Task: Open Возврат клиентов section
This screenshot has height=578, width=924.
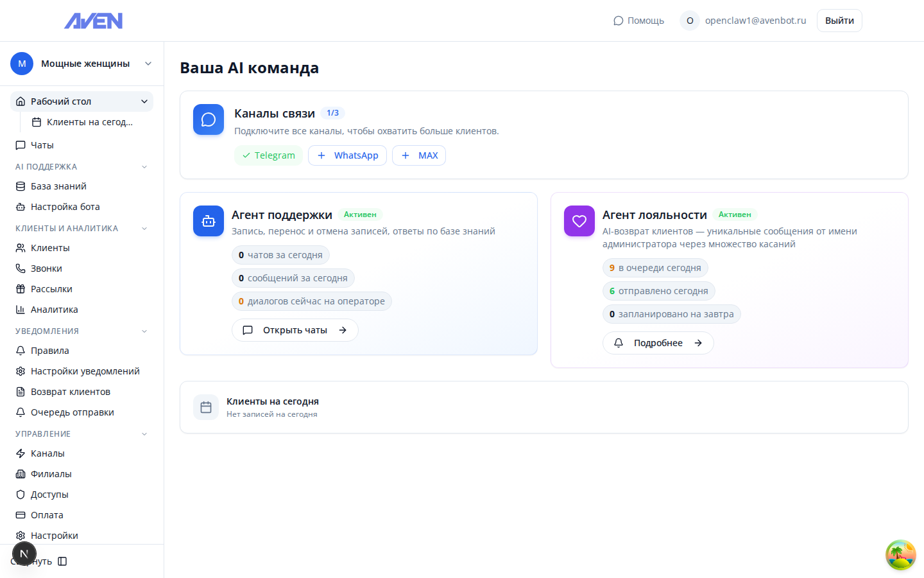Action: [71, 391]
